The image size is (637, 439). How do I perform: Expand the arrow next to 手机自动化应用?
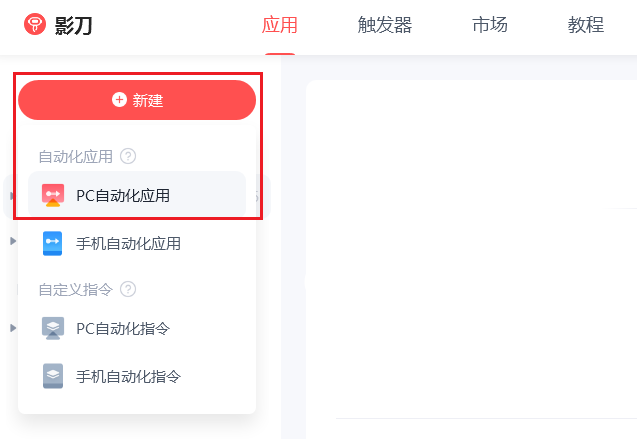coord(13,241)
